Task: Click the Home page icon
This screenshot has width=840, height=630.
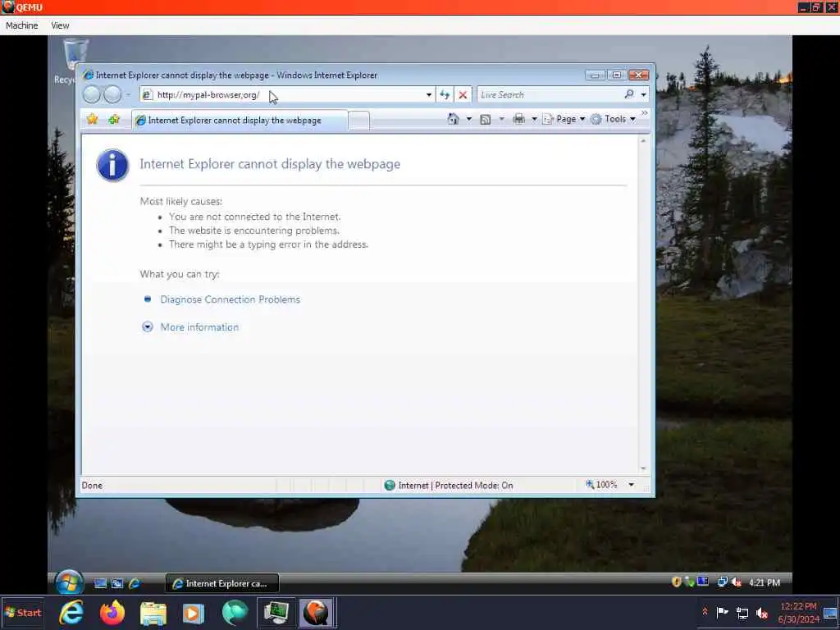Action: (453, 119)
